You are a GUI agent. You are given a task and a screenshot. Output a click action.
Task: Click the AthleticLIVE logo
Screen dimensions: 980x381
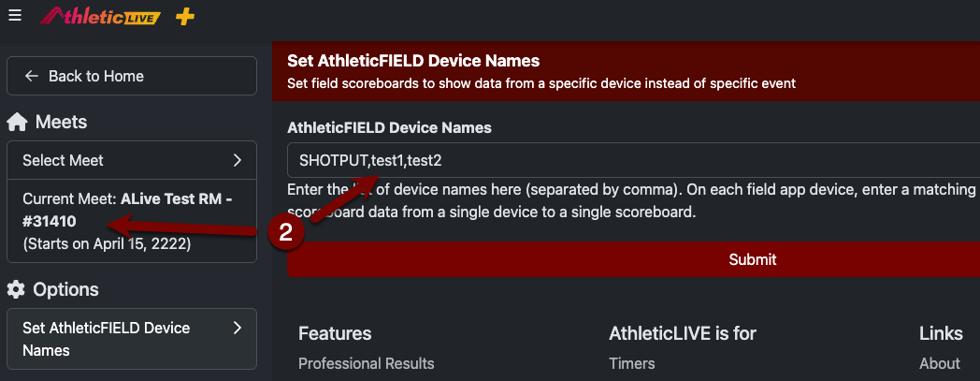point(100,16)
